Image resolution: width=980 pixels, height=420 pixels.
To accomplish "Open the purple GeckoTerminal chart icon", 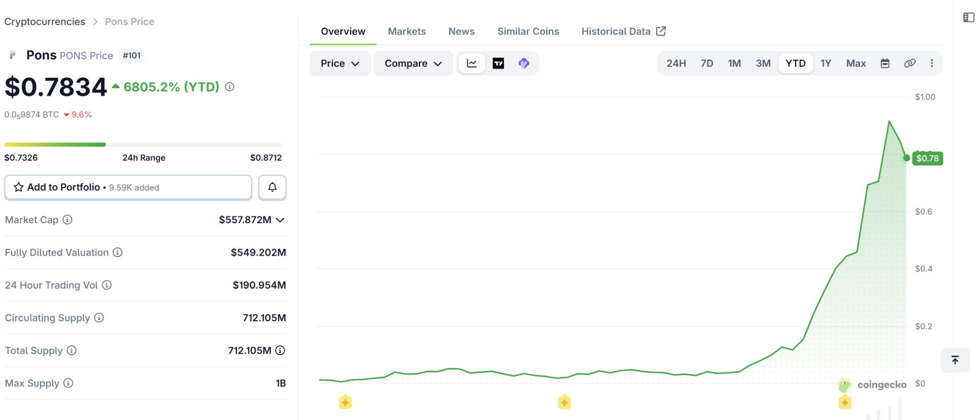I will (524, 63).
